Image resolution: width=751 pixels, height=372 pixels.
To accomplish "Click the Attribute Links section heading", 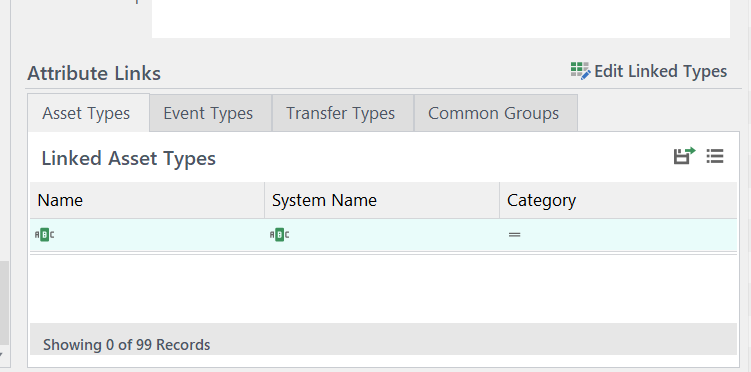I will pos(94,73).
